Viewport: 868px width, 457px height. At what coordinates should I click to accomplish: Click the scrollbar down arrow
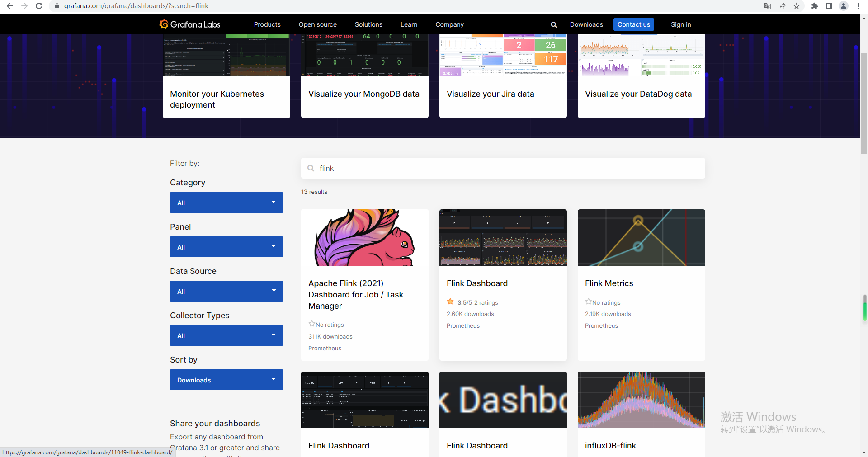pyautogui.click(x=864, y=453)
